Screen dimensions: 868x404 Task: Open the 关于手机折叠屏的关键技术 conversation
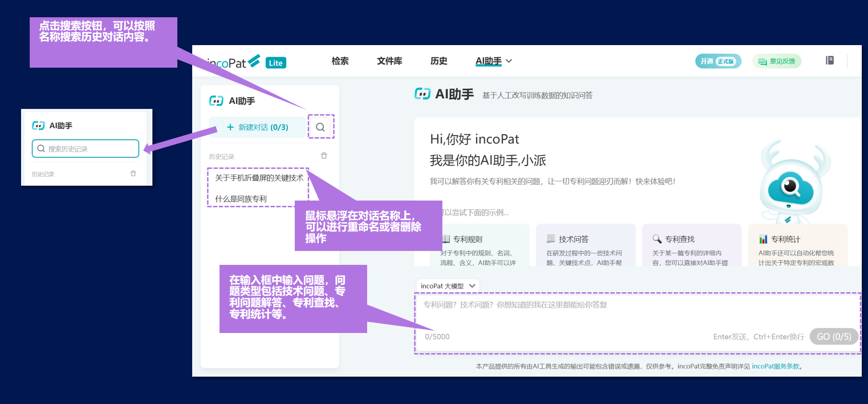tap(259, 178)
